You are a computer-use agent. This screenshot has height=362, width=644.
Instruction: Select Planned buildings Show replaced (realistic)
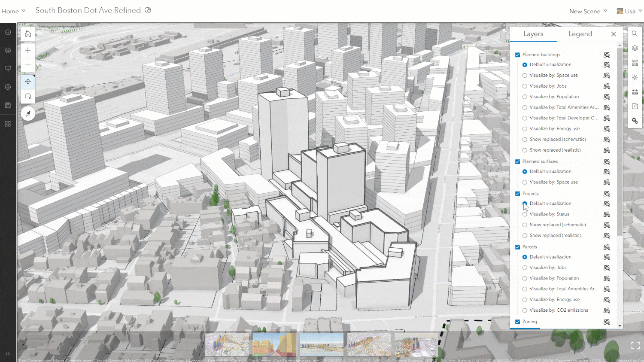pyautogui.click(x=525, y=150)
